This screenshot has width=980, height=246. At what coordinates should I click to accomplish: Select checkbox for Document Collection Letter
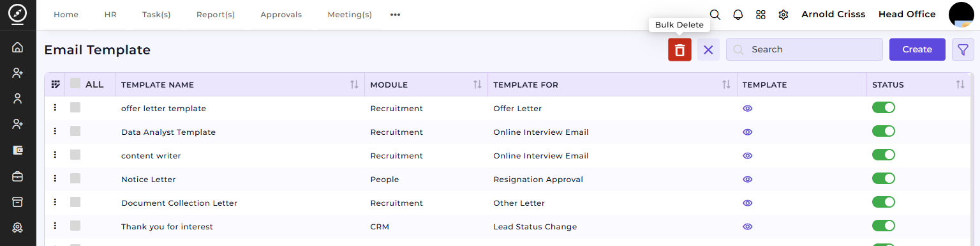point(75,202)
